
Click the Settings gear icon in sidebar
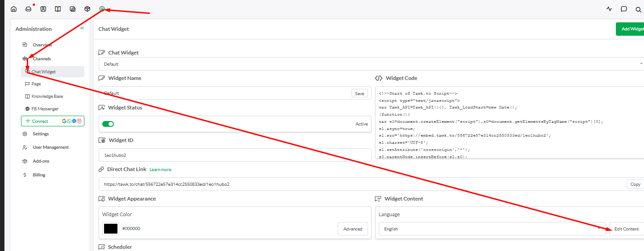25,134
